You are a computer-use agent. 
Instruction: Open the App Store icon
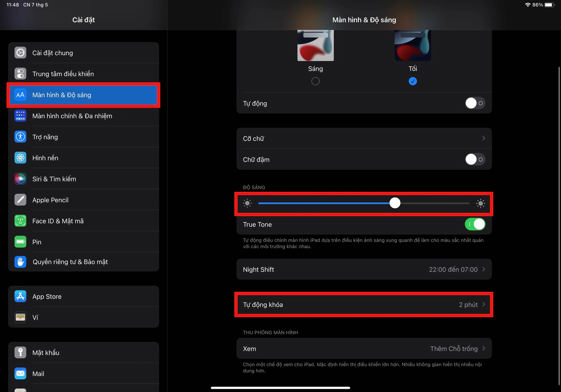20,296
